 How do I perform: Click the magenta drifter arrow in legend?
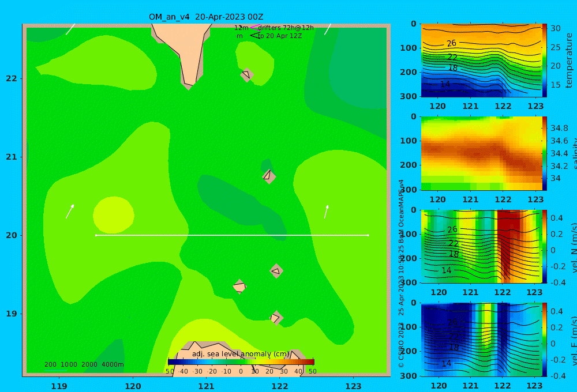click(x=254, y=27)
